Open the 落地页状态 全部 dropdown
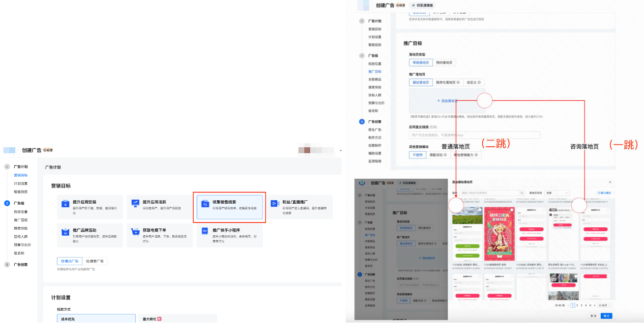Screen dimensions: 644x323 (x=556, y=193)
